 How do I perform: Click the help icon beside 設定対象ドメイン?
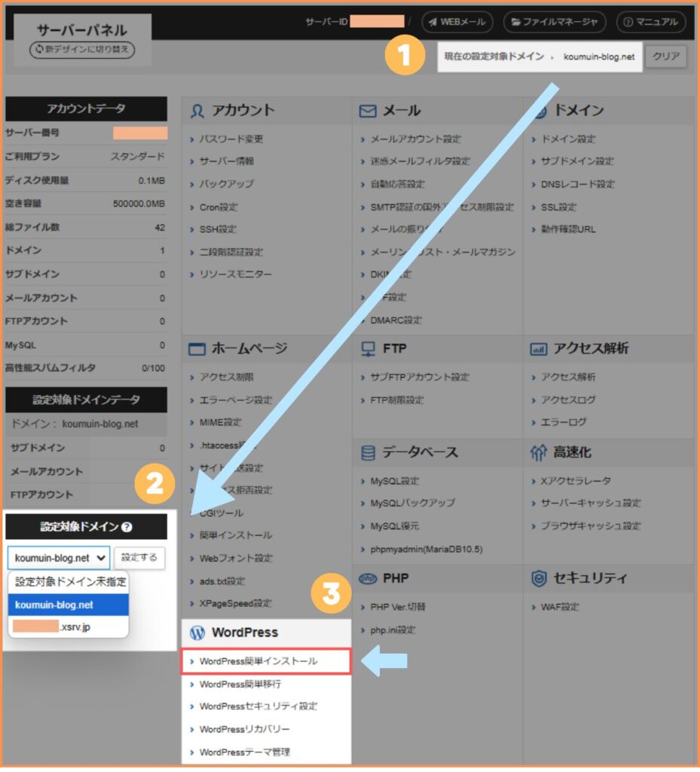[x=127, y=527]
